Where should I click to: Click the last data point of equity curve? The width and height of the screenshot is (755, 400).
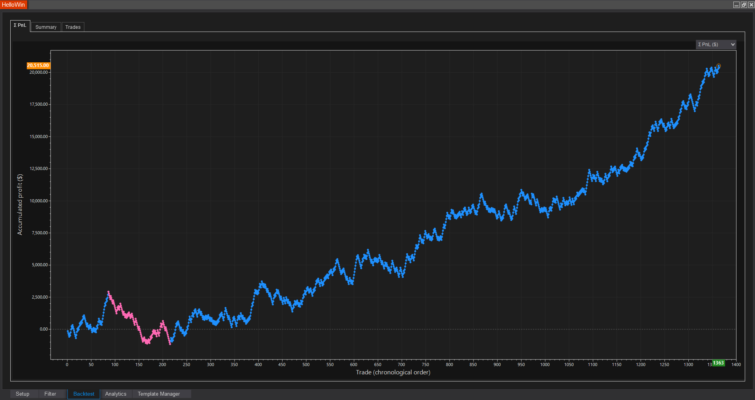click(718, 66)
